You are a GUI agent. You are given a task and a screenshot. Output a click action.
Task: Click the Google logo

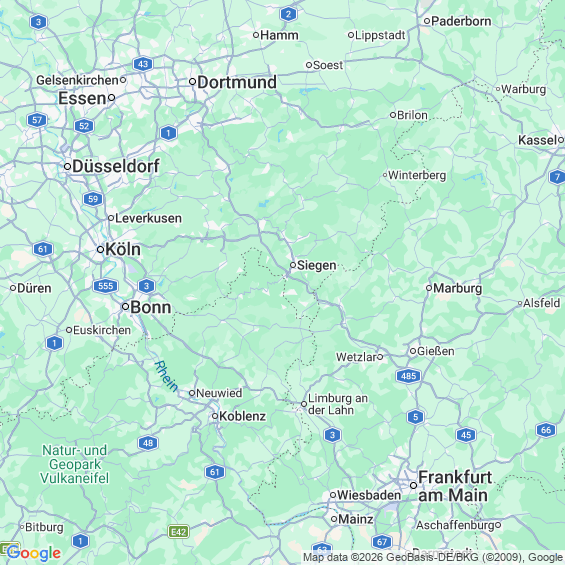tap(34, 553)
